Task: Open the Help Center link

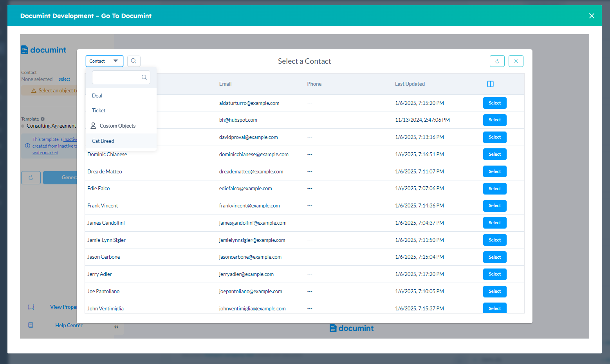Action: click(69, 325)
